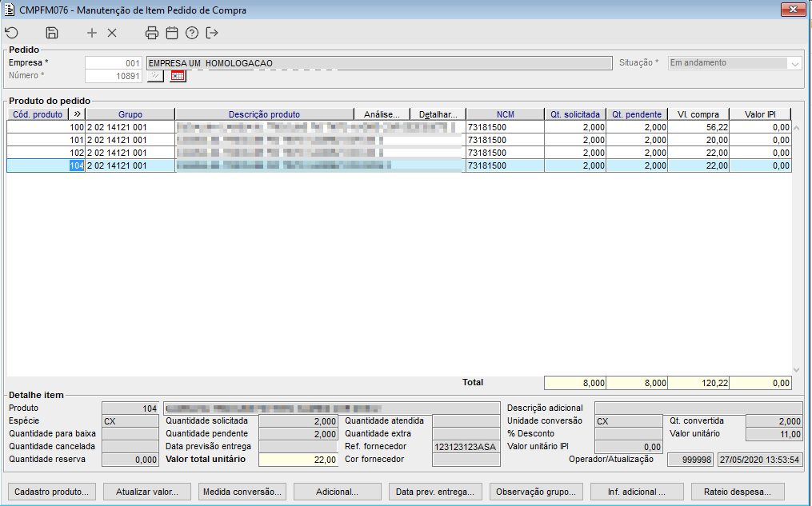This screenshot has width=812, height=506.
Task: Click the exit arrow icon
Action: 212,33
